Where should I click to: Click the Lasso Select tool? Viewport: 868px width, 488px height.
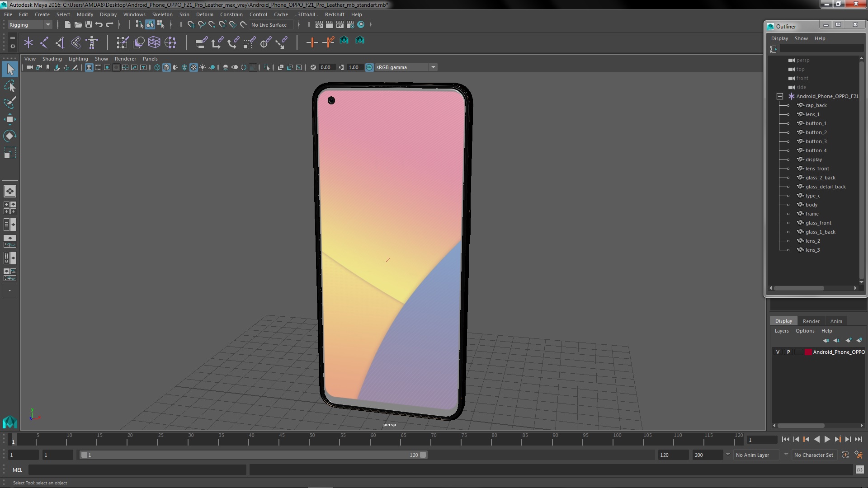pyautogui.click(x=9, y=86)
